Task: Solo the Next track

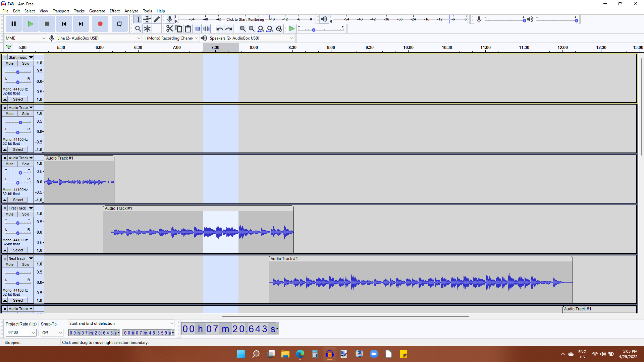Action: (x=25, y=264)
